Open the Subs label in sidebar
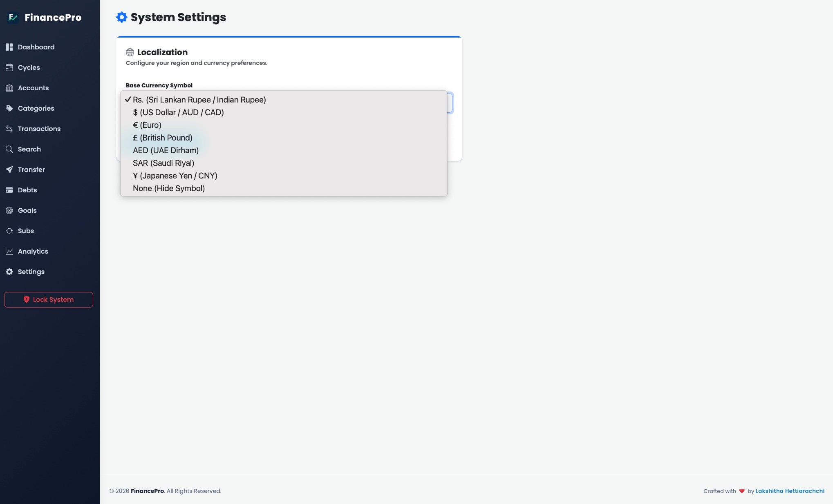 coord(26,231)
